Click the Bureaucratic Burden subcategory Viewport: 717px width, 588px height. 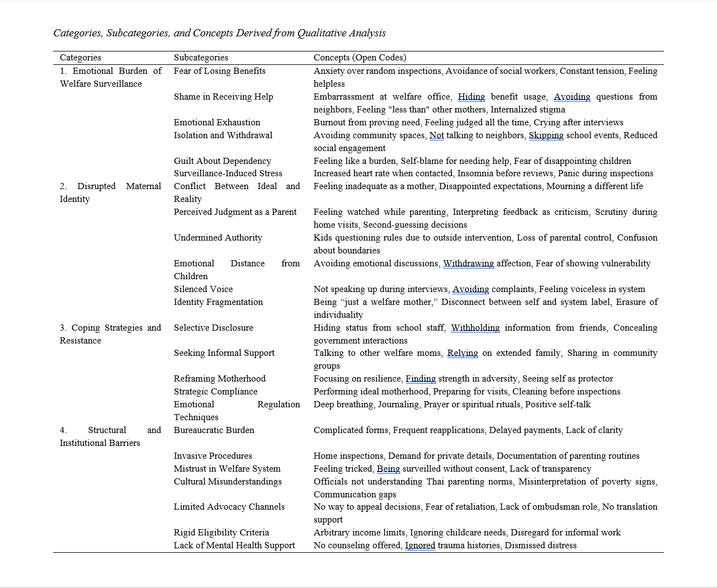coord(214,430)
